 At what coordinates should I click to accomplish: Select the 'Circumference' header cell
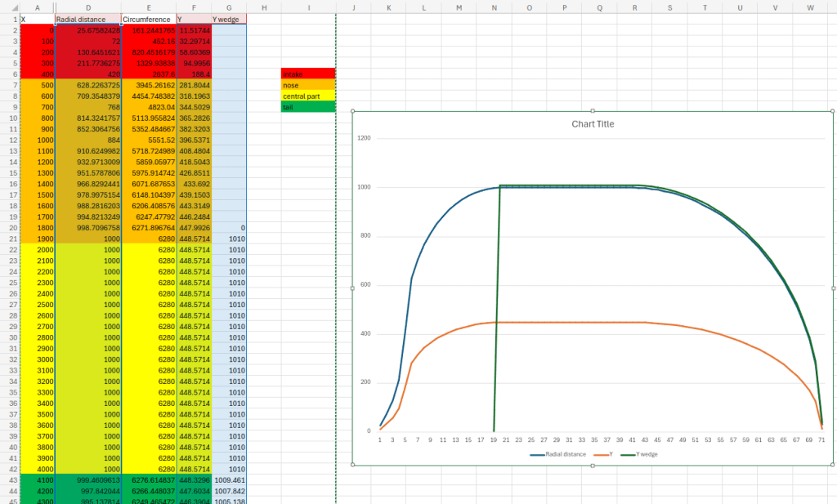click(x=148, y=19)
